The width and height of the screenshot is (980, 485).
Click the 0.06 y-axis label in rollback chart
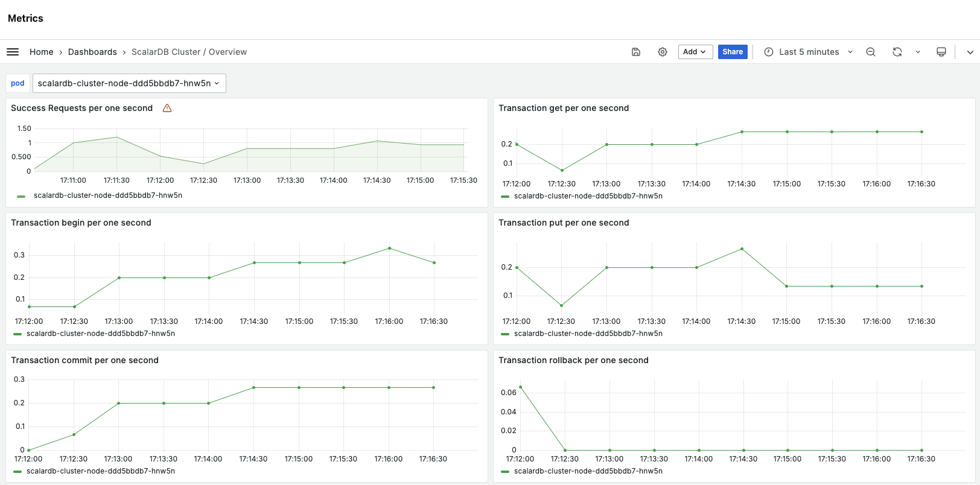pos(509,393)
